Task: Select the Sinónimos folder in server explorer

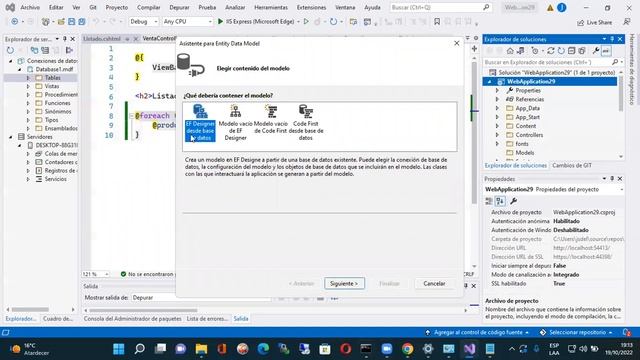Action: tap(58, 111)
